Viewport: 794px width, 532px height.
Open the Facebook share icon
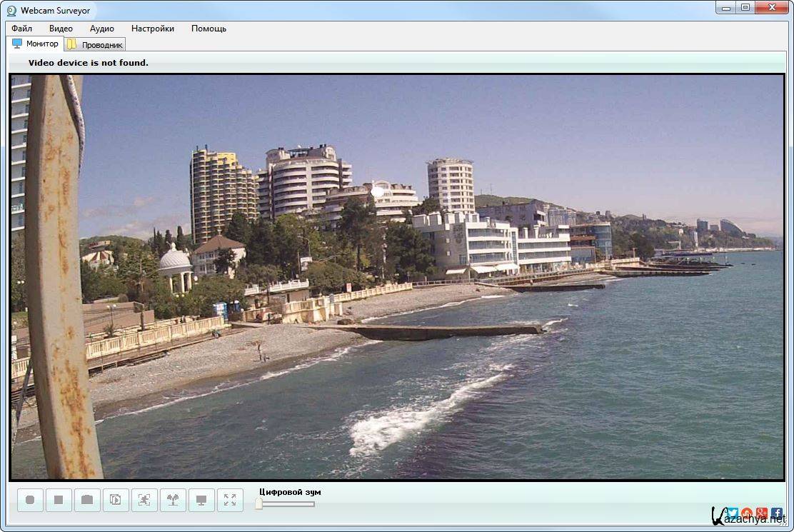[777, 513]
